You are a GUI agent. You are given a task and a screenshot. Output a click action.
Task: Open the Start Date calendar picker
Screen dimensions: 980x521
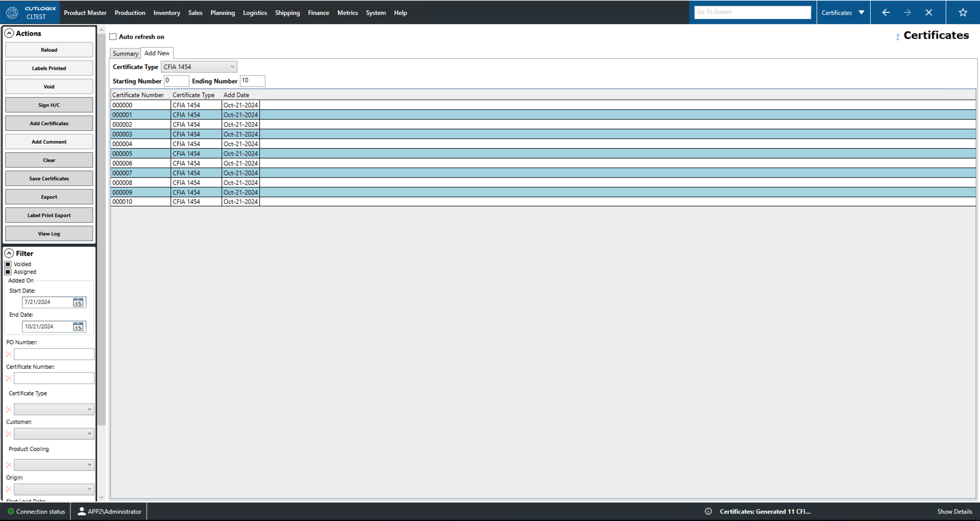pos(78,302)
